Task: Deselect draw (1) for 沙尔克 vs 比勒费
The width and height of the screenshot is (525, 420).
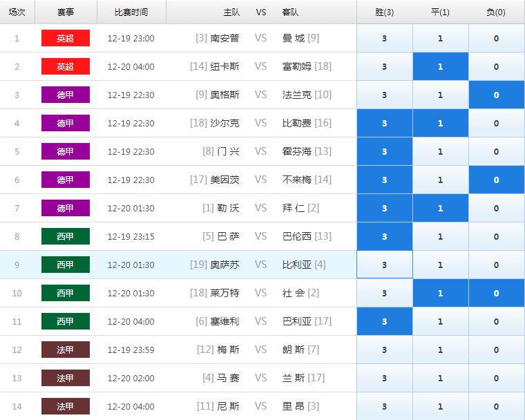Action: 440,123
